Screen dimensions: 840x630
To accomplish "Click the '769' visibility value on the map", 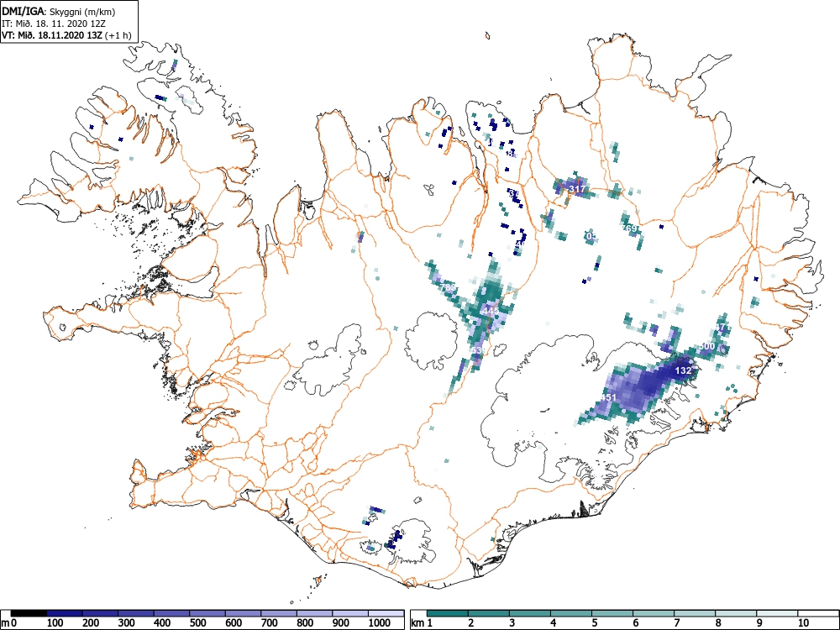I will pyautogui.click(x=629, y=228).
